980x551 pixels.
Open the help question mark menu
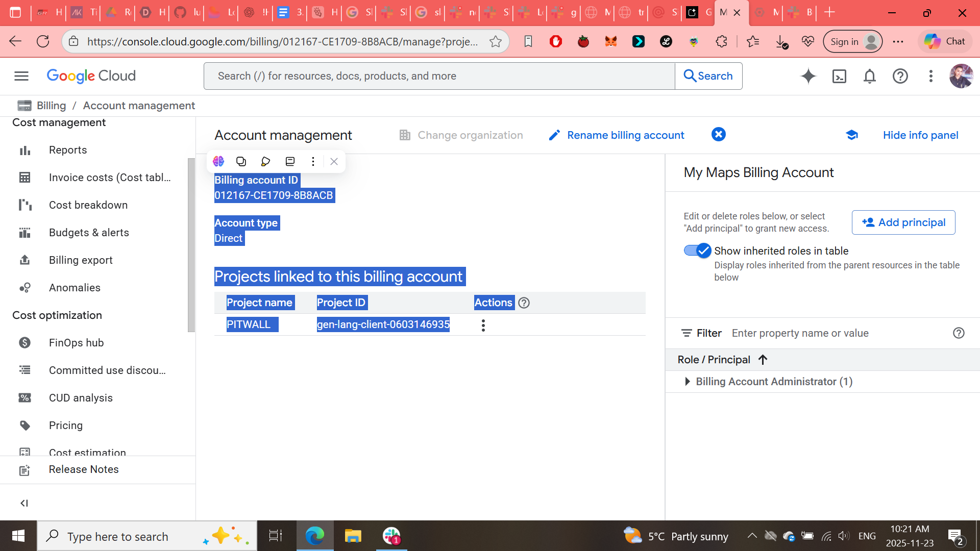tap(900, 76)
